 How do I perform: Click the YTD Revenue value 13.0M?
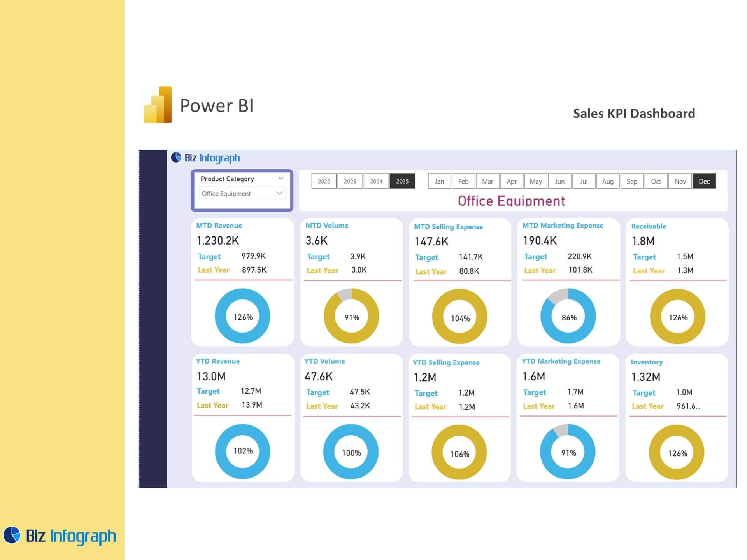tap(211, 376)
